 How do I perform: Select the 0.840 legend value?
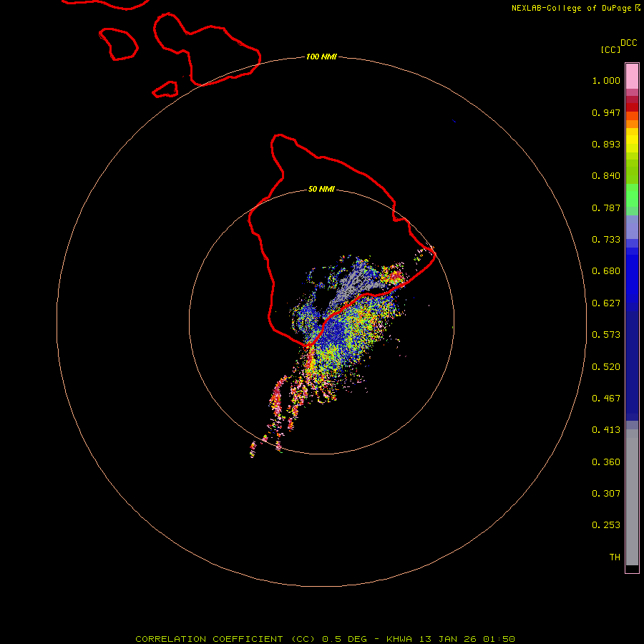606,176
